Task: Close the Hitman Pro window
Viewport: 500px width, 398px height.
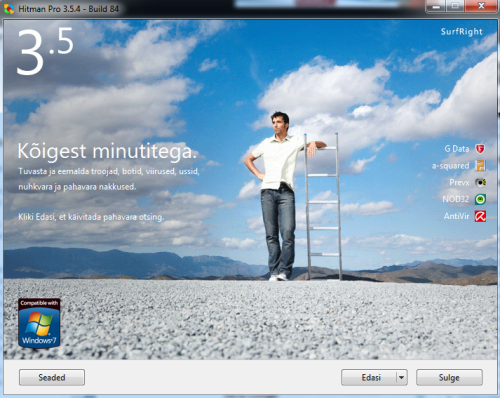Action: (481, 6)
